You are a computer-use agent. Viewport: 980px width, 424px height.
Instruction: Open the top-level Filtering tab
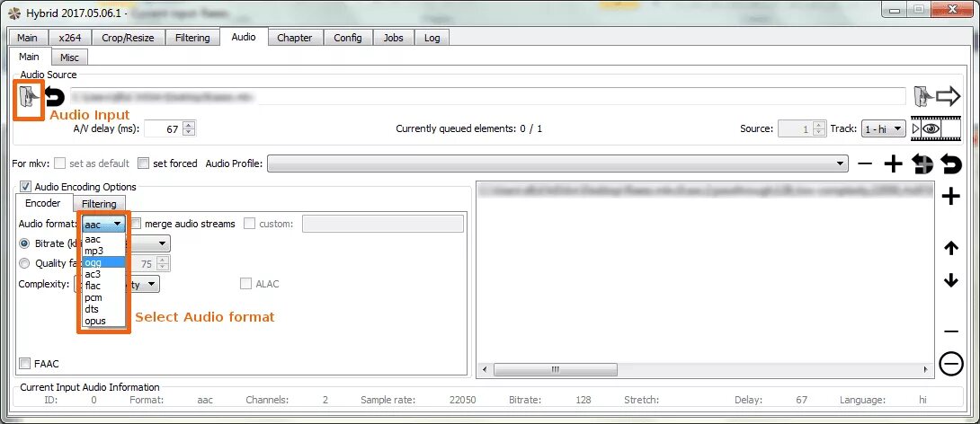pos(192,38)
